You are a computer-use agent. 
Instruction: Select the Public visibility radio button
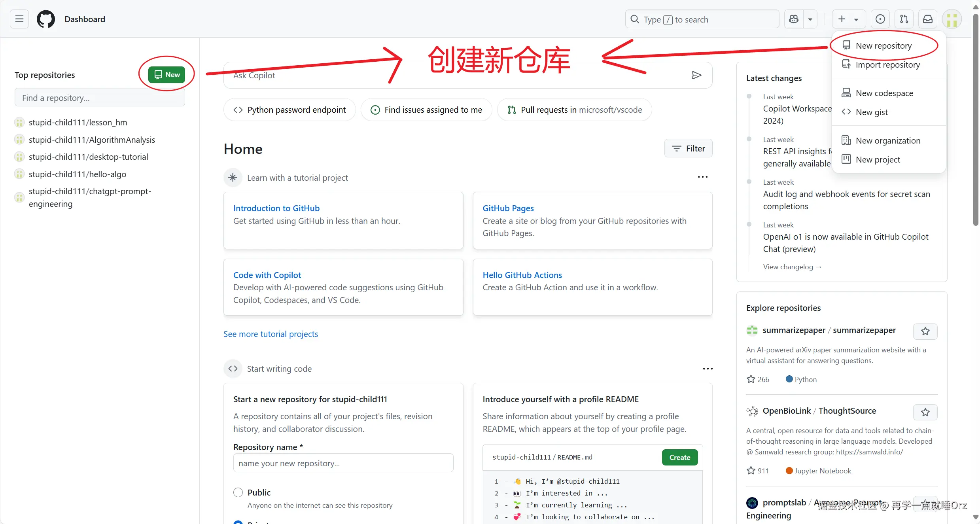238,492
